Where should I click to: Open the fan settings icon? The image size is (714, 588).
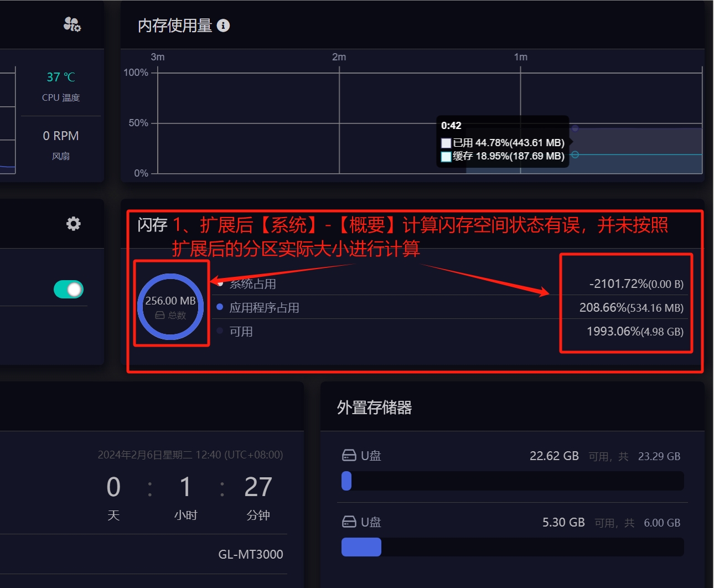[72, 24]
